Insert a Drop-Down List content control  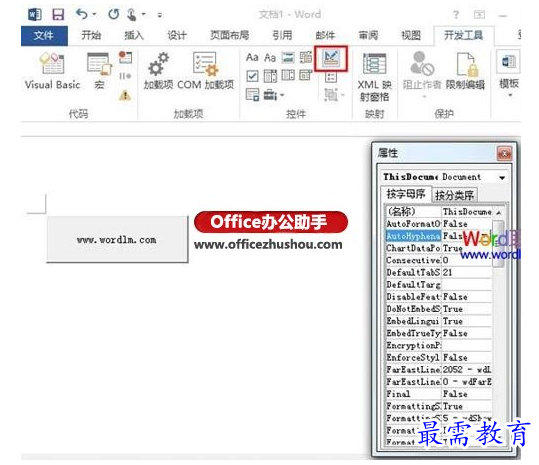coord(288,75)
